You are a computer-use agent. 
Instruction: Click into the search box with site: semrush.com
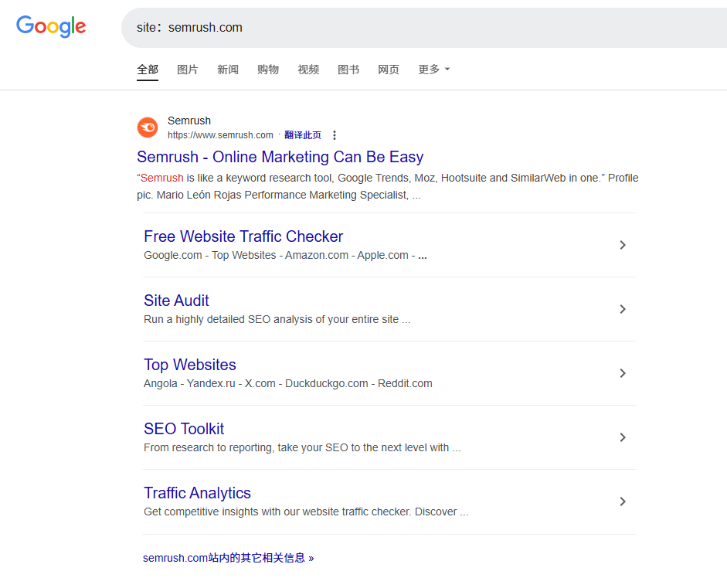pyautogui.click(x=417, y=28)
